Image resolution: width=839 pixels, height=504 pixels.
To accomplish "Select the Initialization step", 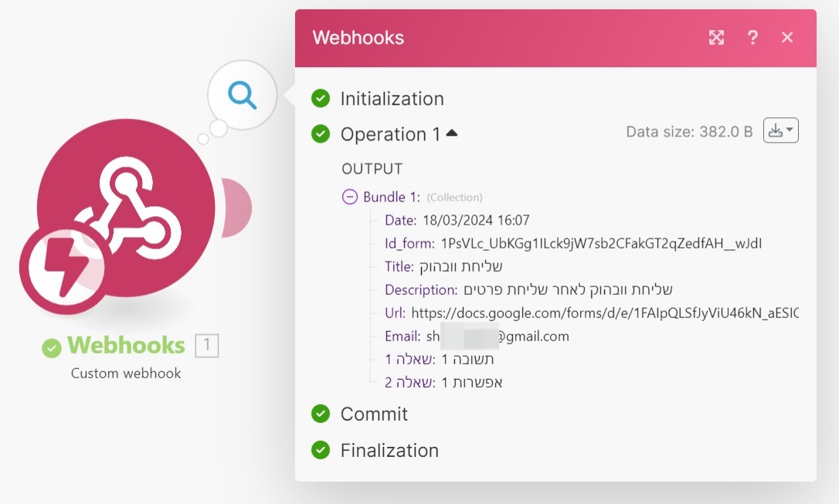I will point(392,99).
